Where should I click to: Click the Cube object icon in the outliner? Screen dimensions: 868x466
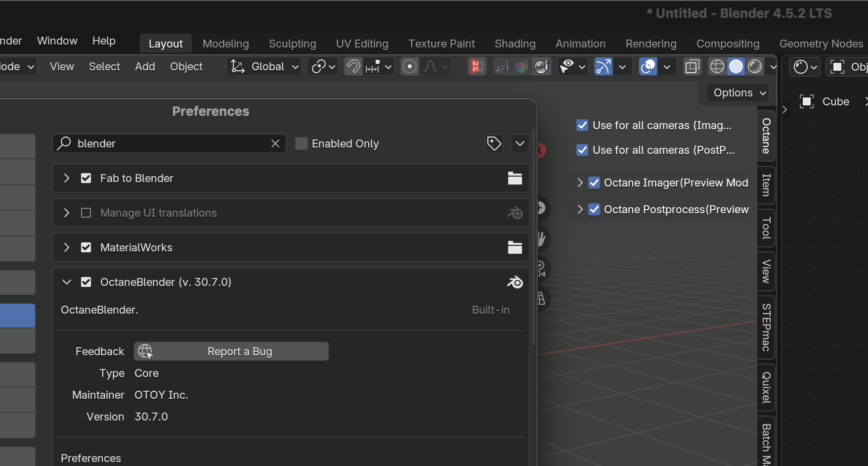click(x=807, y=101)
